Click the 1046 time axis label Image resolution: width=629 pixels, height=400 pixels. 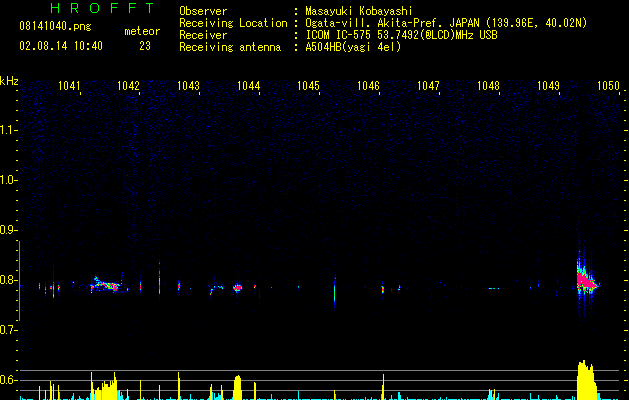point(368,85)
